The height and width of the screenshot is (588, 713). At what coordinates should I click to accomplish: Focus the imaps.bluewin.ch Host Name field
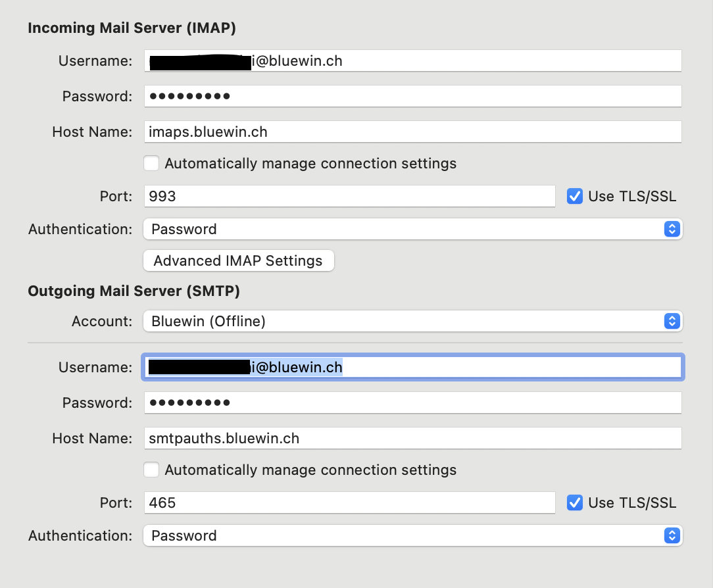pyautogui.click(x=412, y=132)
